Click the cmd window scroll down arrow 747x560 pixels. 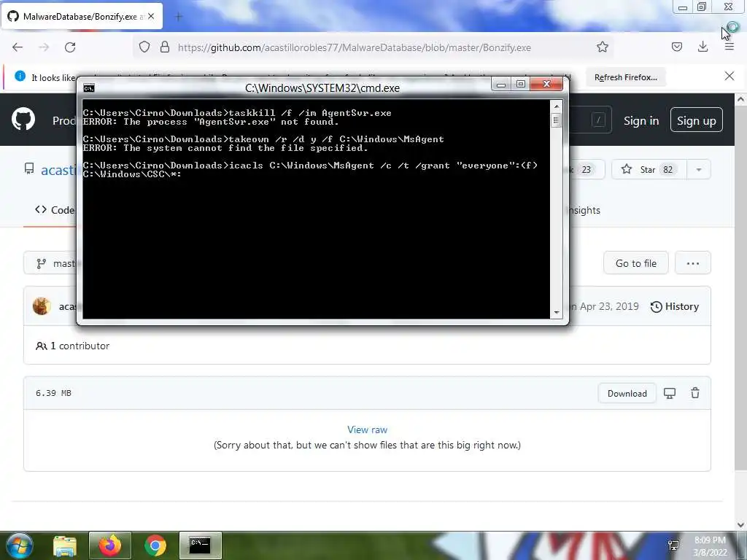pyautogui.click(x=556, y=313)
